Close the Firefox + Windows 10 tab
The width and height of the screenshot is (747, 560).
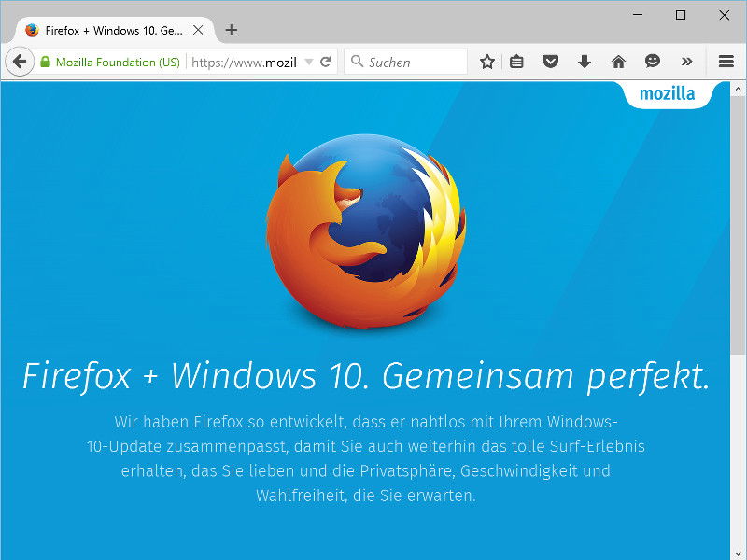[x=198, y=30]
